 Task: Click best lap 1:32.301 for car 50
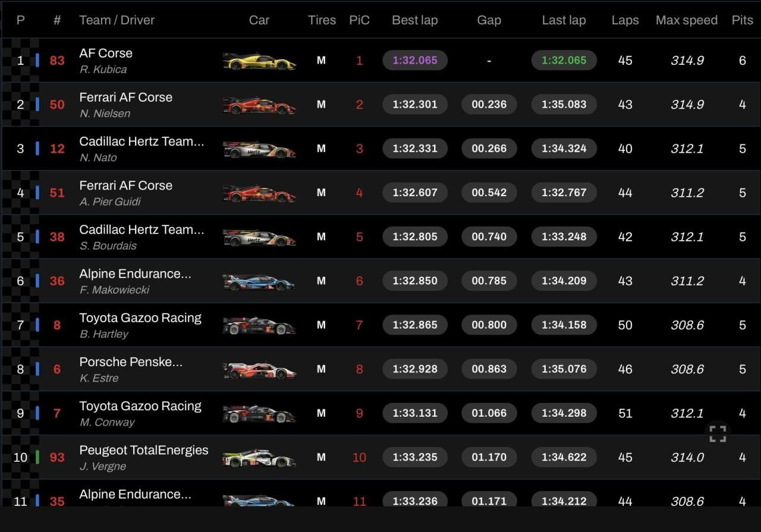415,104
